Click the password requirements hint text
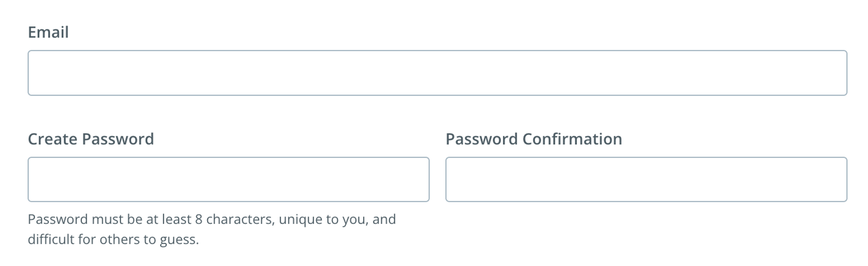 point(211,229)
